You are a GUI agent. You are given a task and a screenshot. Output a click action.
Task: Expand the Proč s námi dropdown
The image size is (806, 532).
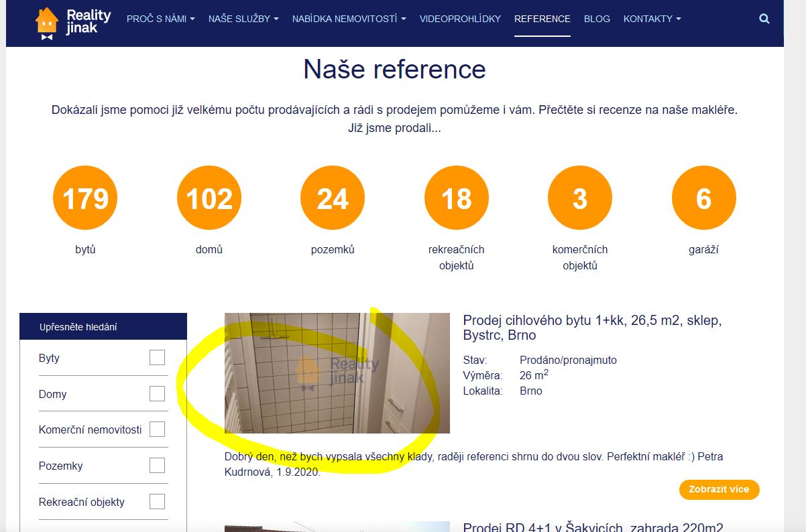160,19
